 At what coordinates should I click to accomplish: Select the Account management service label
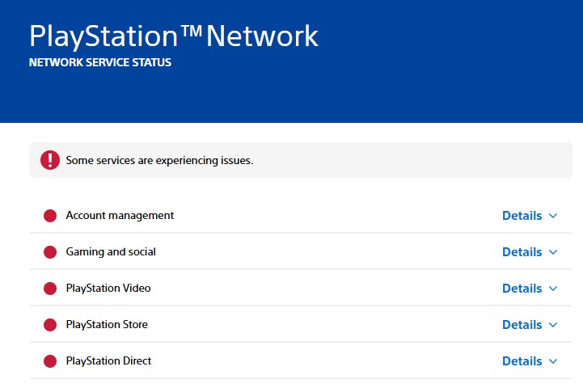120,216
